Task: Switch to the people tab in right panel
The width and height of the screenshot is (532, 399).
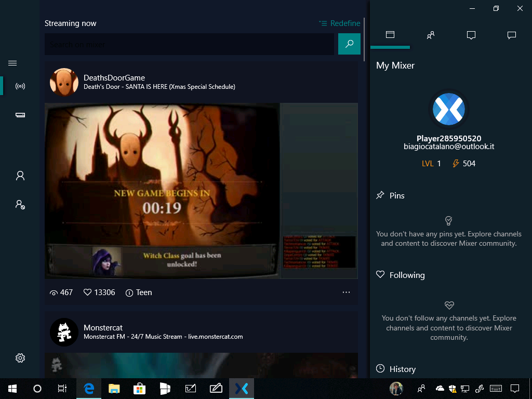Action: pos(431,35)
